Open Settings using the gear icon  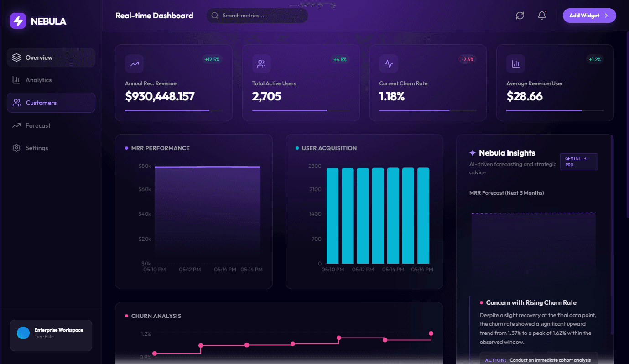(x=17, y=148)
